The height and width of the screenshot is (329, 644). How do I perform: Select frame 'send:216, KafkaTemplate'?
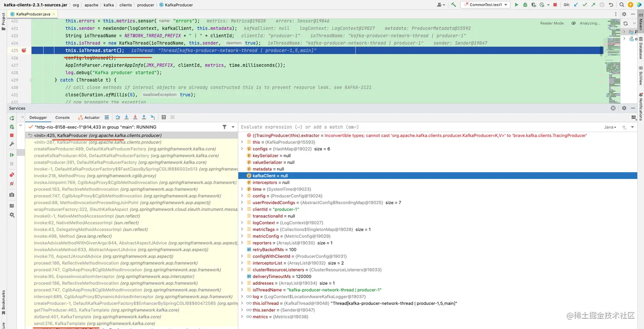[131, 323]
